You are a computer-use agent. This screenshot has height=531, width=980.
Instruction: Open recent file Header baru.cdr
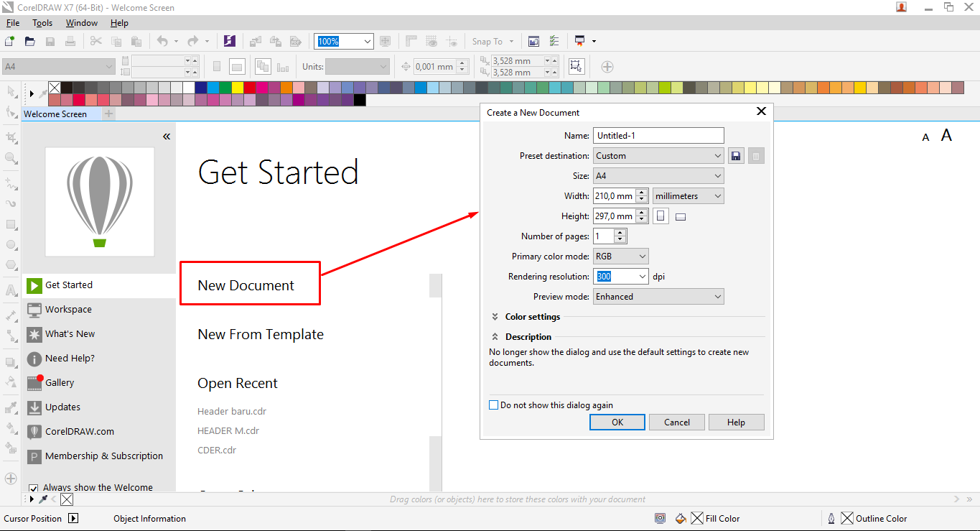coord(232,412)
